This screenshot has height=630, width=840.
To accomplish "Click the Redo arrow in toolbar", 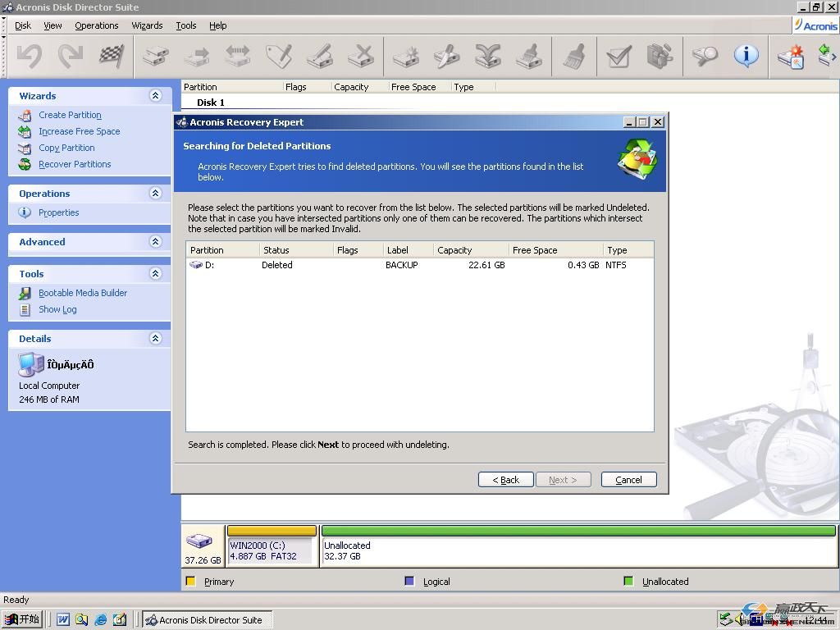I will click(x=71, y=56).
